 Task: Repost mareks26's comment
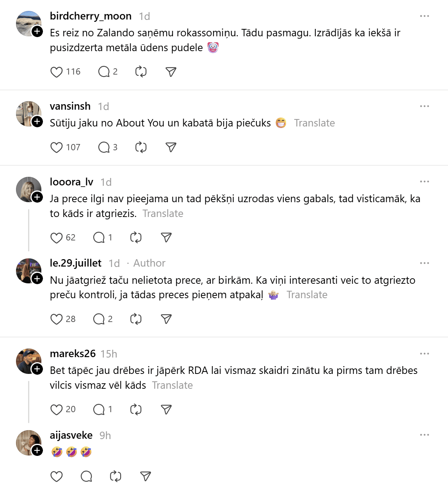[135, 409]
